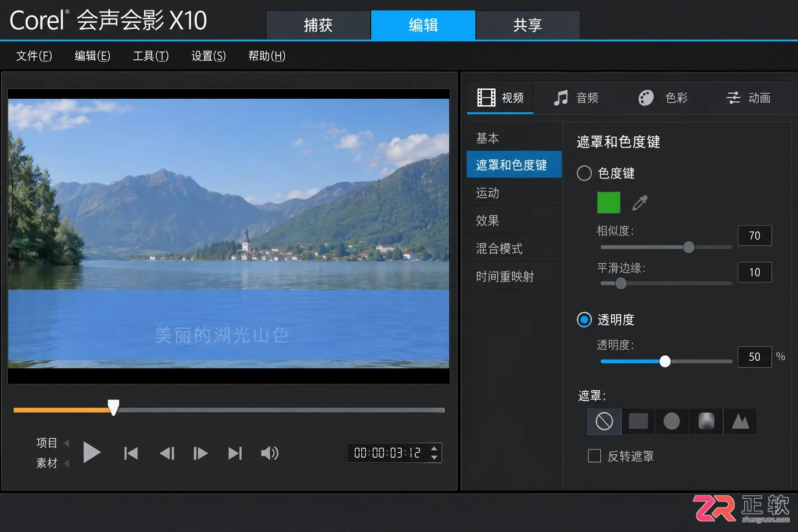Open the 帮助(H) menu
This screenshot has width=798, height=532.
267,56
